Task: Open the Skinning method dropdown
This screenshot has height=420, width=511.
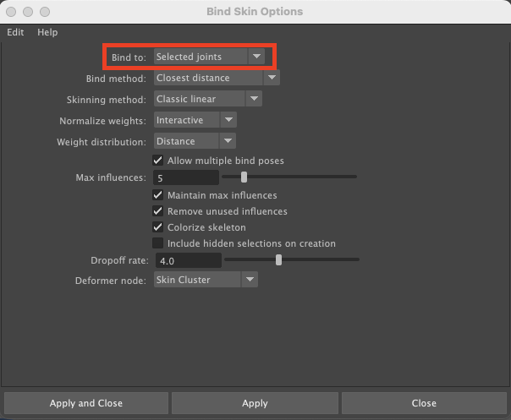Action: coord(209,99)
